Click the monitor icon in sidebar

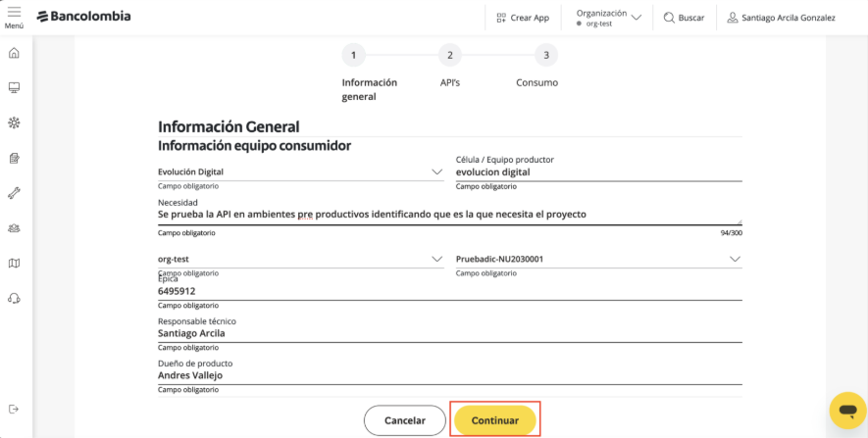[x=14, y=88]
